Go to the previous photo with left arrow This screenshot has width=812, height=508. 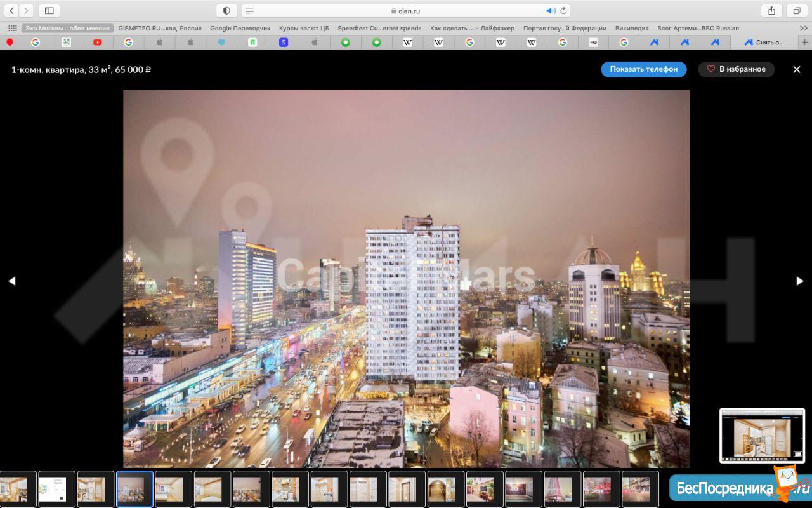click(x=11, y=281)
